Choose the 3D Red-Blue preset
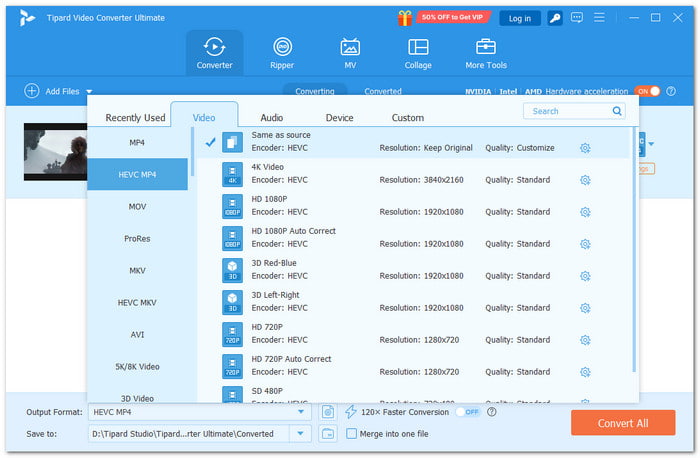Screen dimensions: 700x458 pyautogui.click(x=412, y=270)
